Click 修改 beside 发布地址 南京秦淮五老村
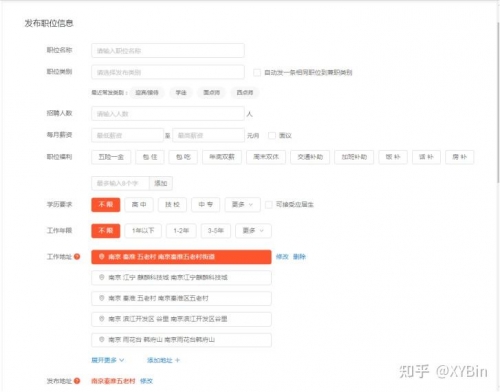500x392 pixels. point(146,381)
